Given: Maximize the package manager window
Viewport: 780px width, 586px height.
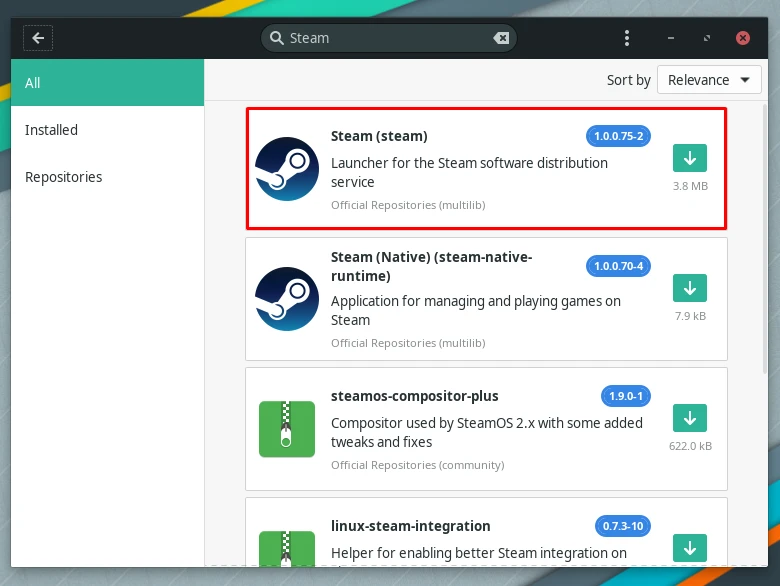Looking at the screenshot, I should click(706, 38).
